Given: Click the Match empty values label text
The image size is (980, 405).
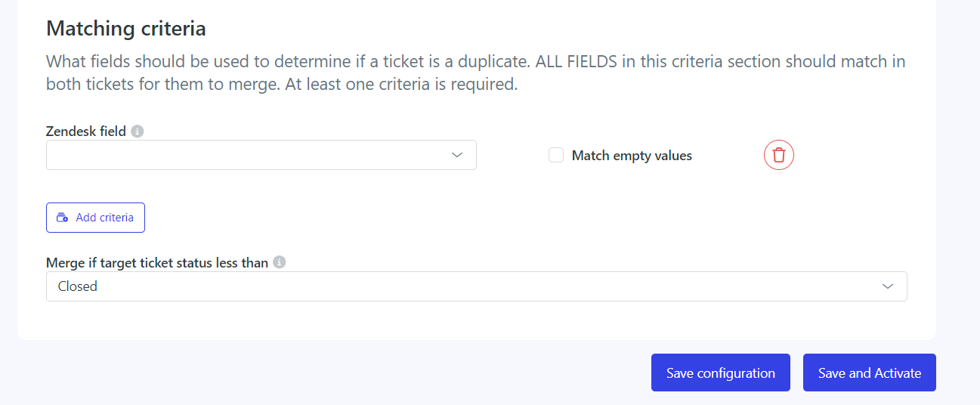Looking at the screenshot, I should click(x=632, y=156).
